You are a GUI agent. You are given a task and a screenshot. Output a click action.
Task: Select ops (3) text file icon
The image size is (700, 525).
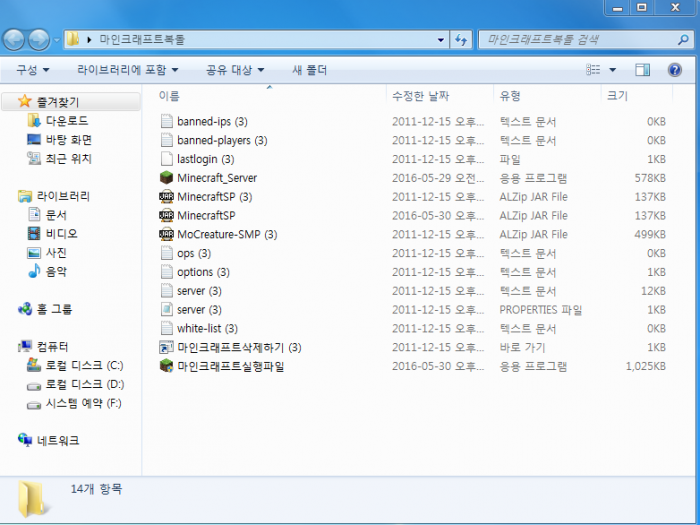pos(167,253)
